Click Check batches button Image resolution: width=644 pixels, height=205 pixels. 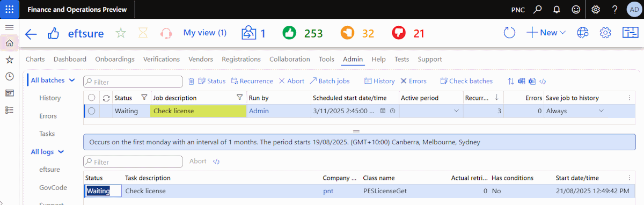pos(466,81)
